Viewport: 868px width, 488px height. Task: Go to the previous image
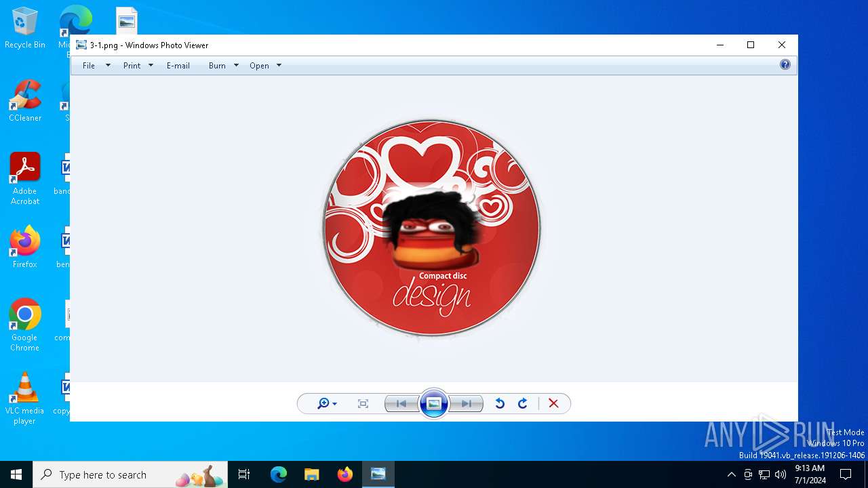[401, 404]
